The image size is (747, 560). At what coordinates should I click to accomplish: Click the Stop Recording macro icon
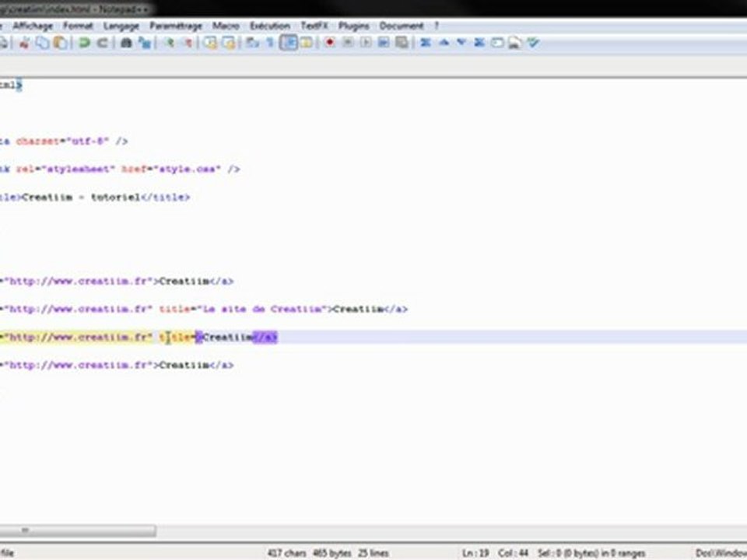[348, 43]
